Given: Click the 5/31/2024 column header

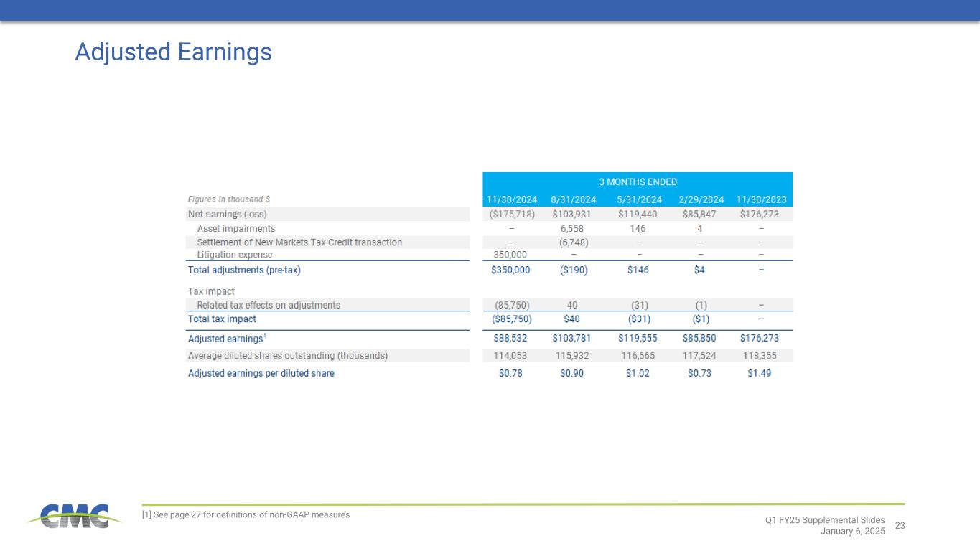Looking at the screenshot, I should click(638, 199).
